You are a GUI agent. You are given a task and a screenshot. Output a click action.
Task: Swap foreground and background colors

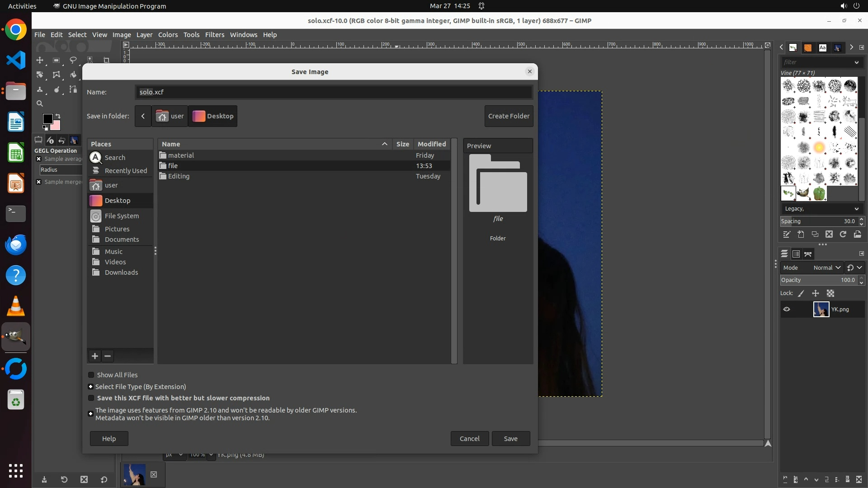tap(58, 116)
